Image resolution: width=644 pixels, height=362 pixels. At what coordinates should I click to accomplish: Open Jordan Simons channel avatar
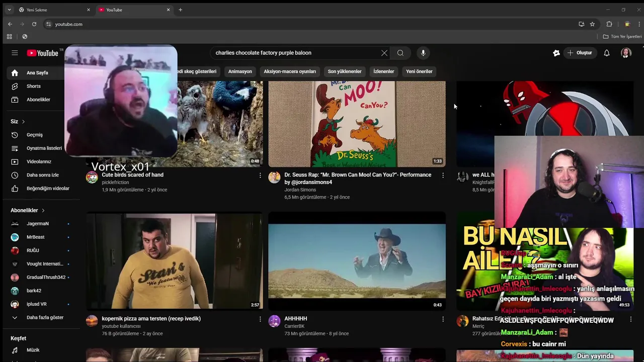pos(274,177)
